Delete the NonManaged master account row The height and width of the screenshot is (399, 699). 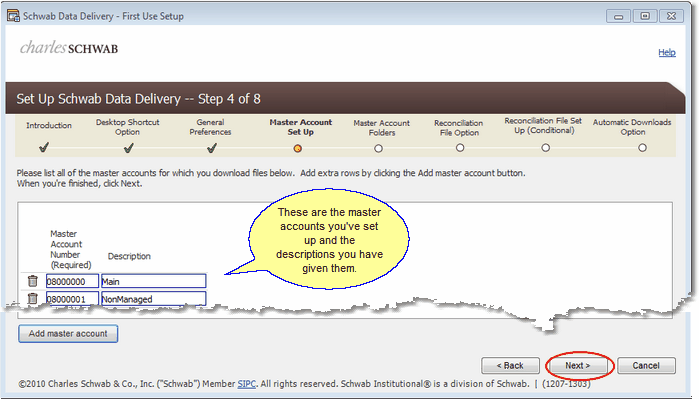point(33,298)
